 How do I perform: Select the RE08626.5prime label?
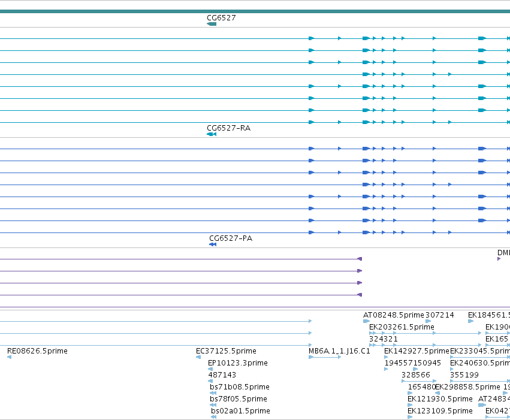tap(37, 351)
